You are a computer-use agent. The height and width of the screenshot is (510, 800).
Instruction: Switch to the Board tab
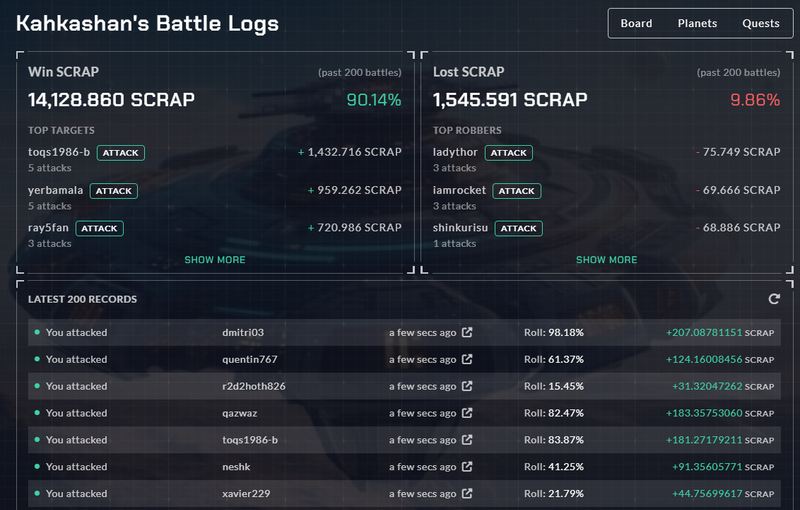636,23
